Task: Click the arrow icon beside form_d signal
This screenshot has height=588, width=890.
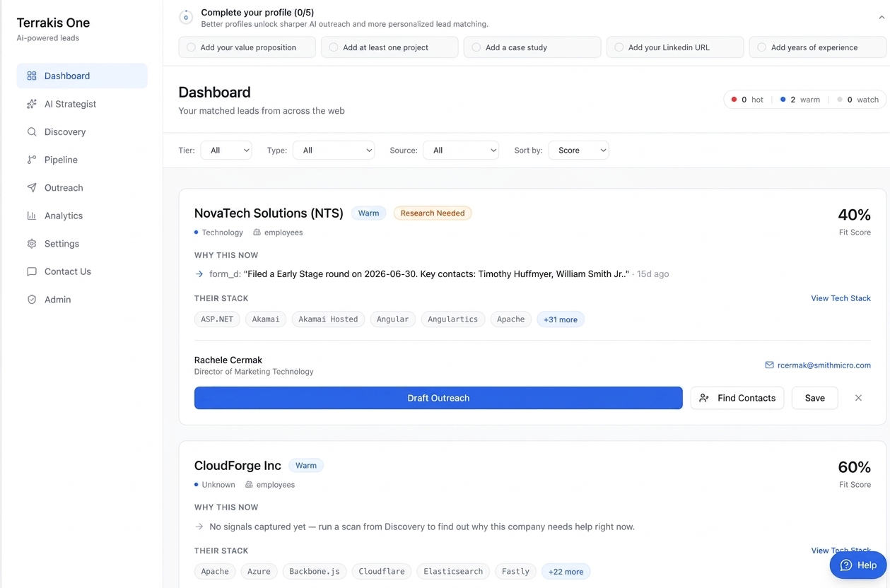Action: click(199, 274)
